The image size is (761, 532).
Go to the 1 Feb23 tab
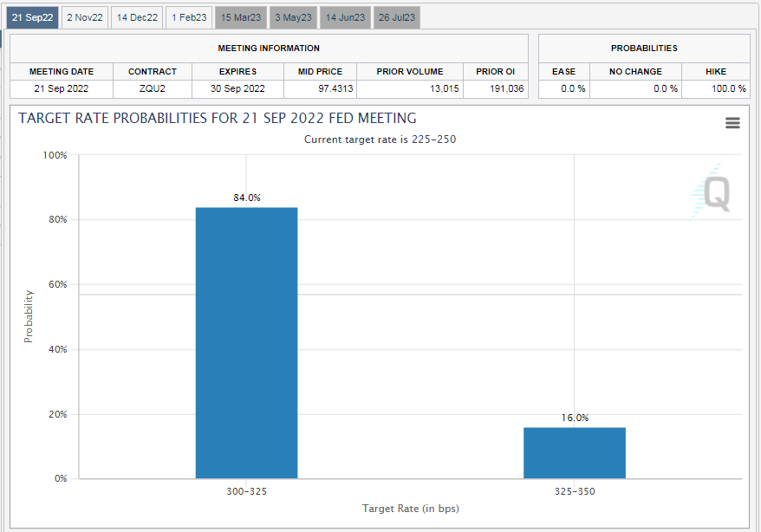(189, 17)
